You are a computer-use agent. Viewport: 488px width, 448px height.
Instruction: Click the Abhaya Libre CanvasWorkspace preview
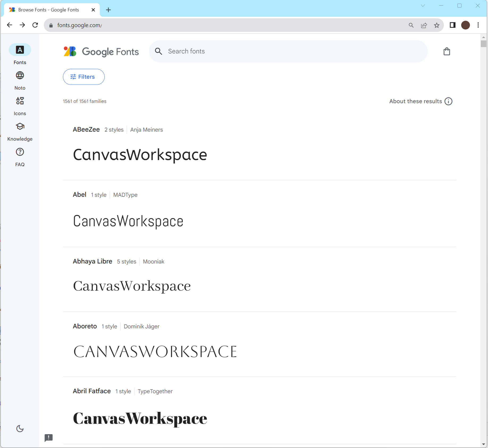[132, 286]
